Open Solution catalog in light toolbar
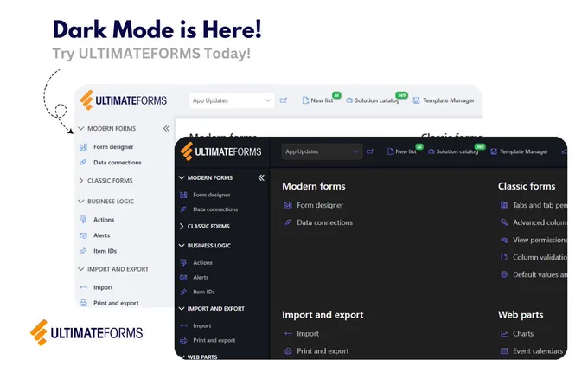The width and height of the screenshot is (588, 392). click(373, 100)
